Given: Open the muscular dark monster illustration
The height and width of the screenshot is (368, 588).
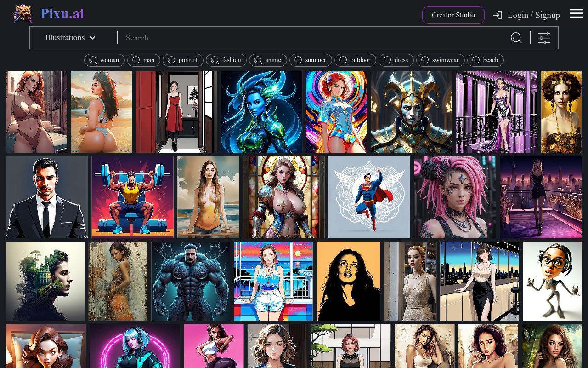Looking at the screenshot, I should point(191,281).
